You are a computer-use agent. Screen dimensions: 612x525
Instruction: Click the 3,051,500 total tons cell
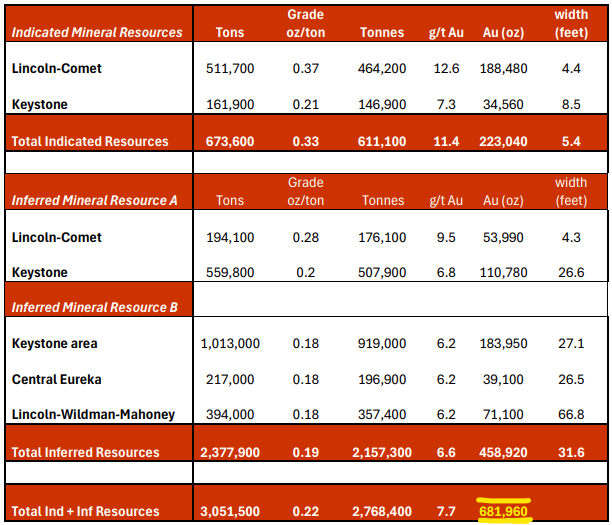pos(229,511)
